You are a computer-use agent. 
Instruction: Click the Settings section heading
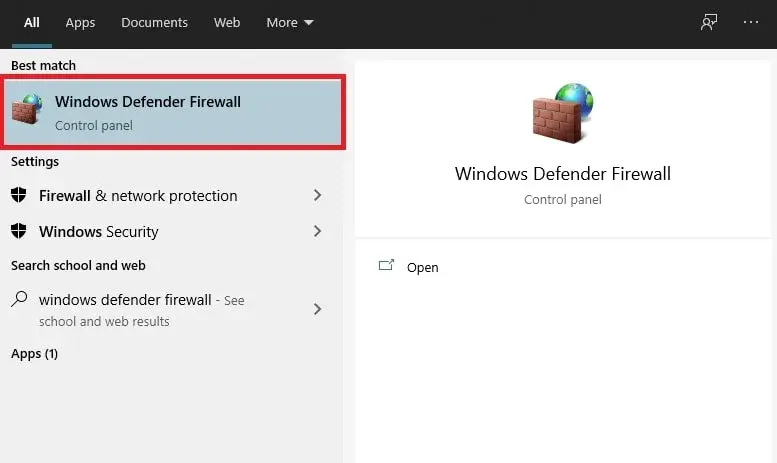pos(35,162)
